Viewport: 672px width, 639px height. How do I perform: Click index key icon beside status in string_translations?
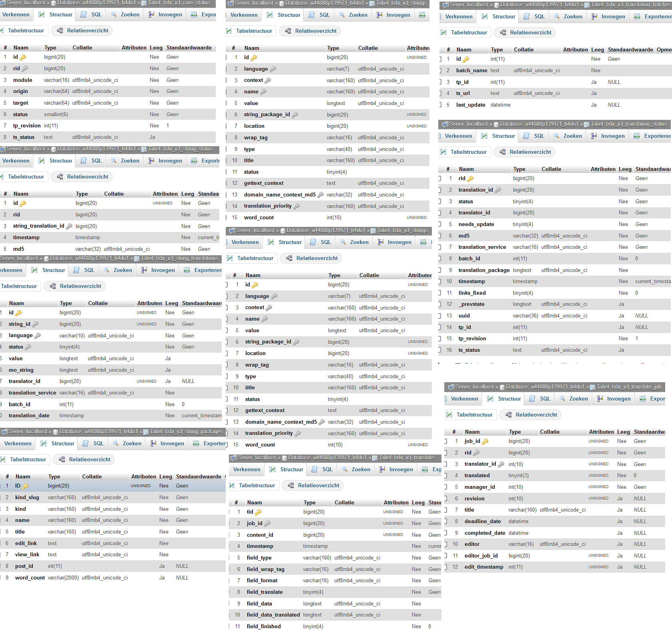point(28,347)
